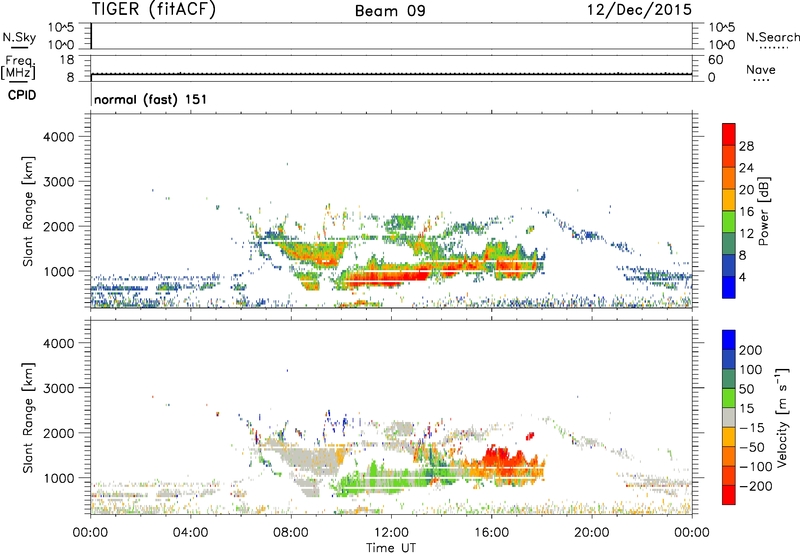
Task: Click the N.Search legend label
Action: (772, 37)
